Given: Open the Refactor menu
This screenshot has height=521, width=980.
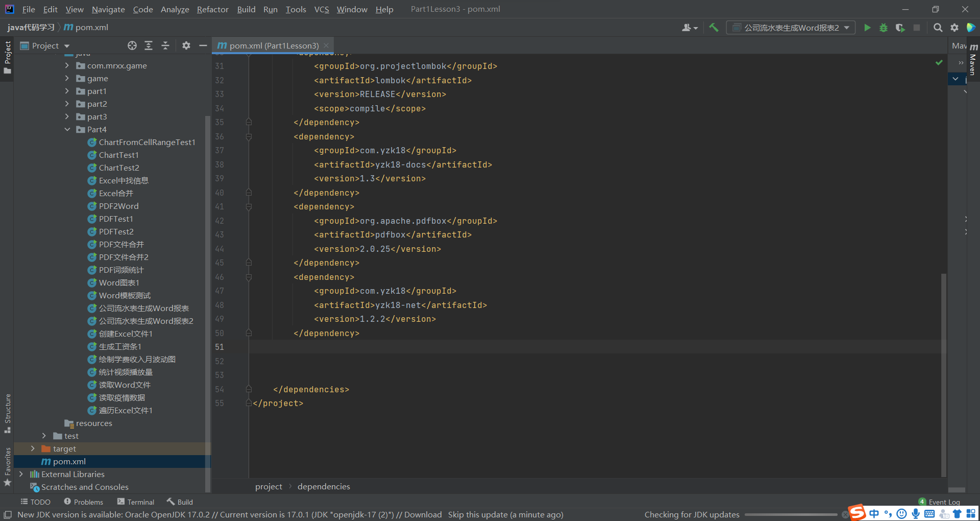Looking at the screenshot, I should click(x=212, y=9).
